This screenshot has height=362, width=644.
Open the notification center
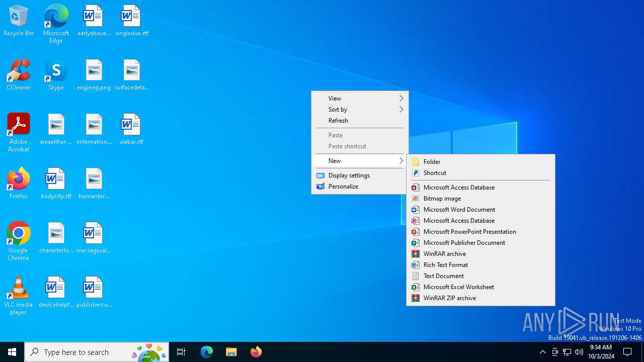(627, 352)
